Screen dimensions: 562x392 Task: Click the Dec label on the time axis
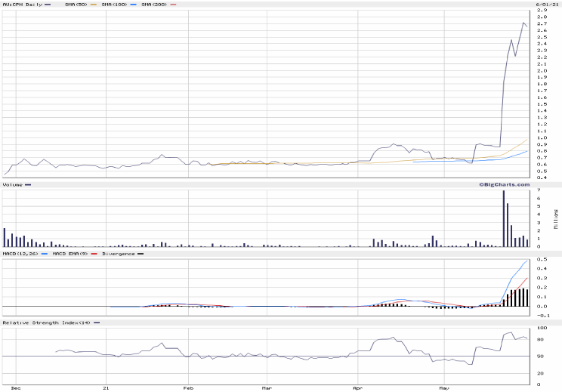pos(17,387)
